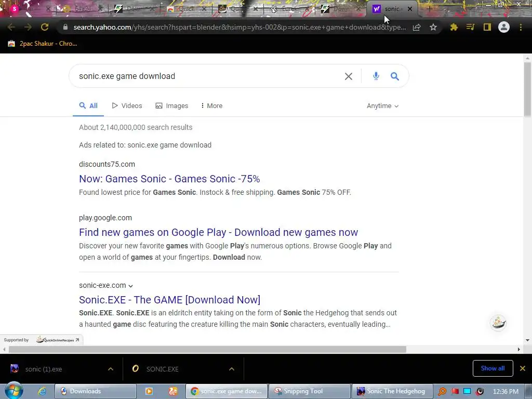Open the Chrome three-dot menu
This screenshot has height=399, width=532.
[521, 27]
